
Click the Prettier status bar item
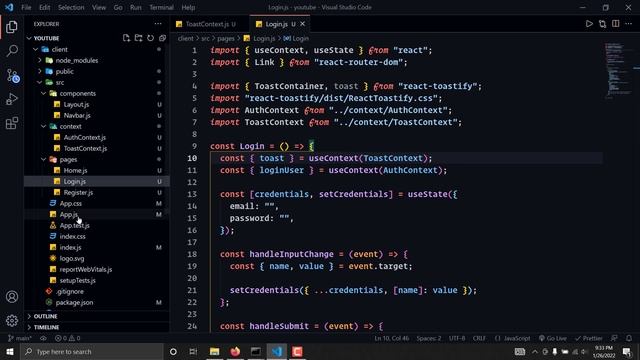coord(589,338)
